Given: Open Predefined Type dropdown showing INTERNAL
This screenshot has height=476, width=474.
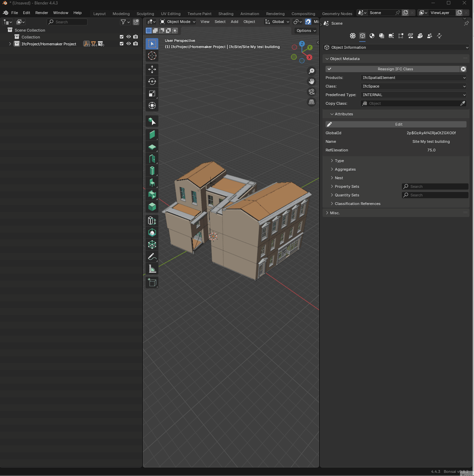Looking at the screenshot, I should [x=414, y=95].
